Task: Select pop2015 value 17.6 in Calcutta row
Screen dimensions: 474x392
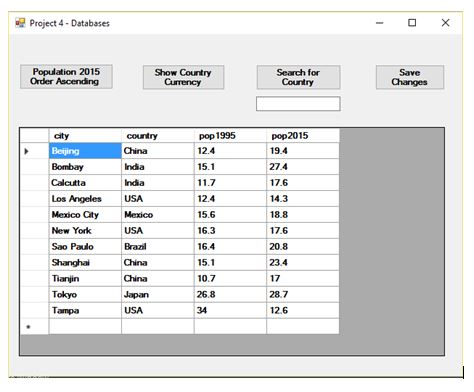Action: coord(303,183)
